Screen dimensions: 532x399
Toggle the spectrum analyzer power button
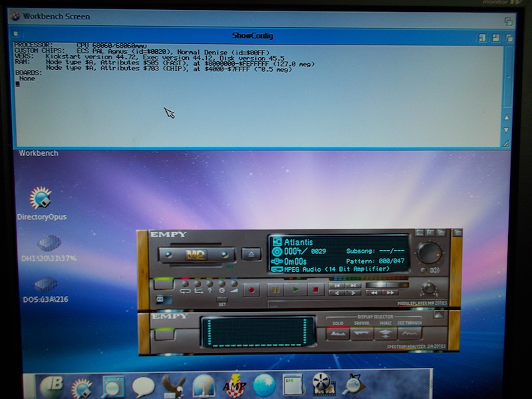[x=163, y=334]
